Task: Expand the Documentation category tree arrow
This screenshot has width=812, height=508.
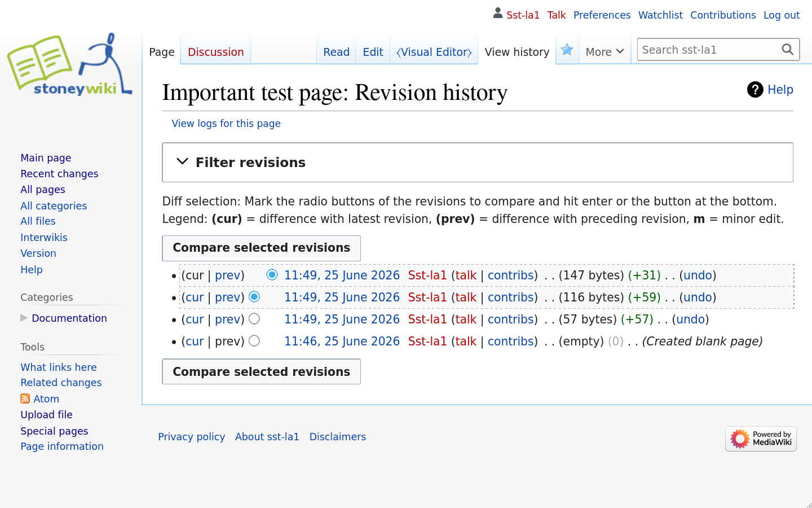Action: pos(24,318)
